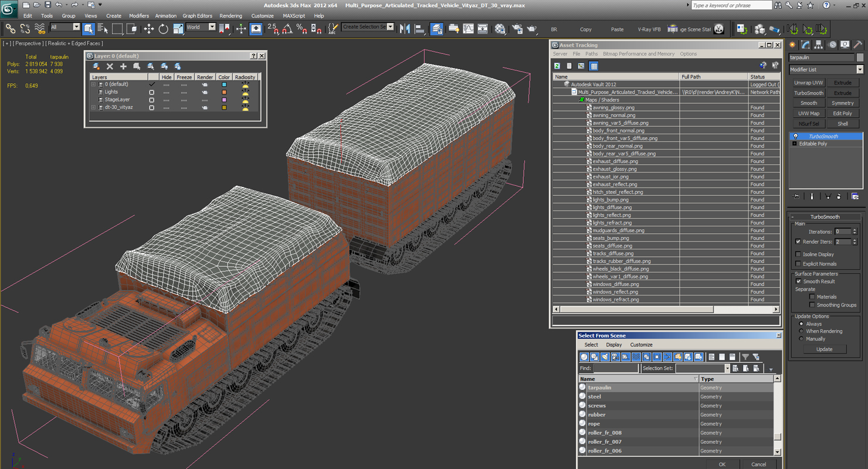Open the Paths menu in Asset Tracking
868x469 pixels.
click(x=592, y=54)
